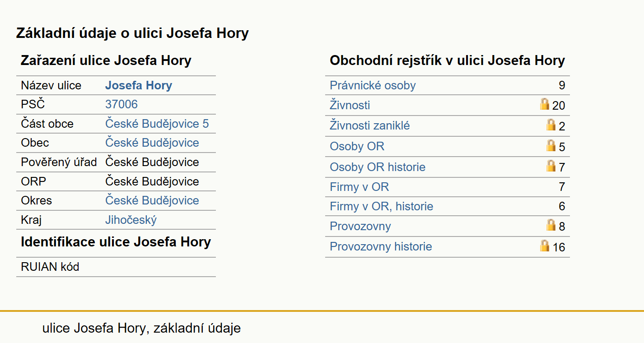This screenshot has height=343, width=644.
Task: Click the Josefa Hory street name link
Action: (139, 86)
